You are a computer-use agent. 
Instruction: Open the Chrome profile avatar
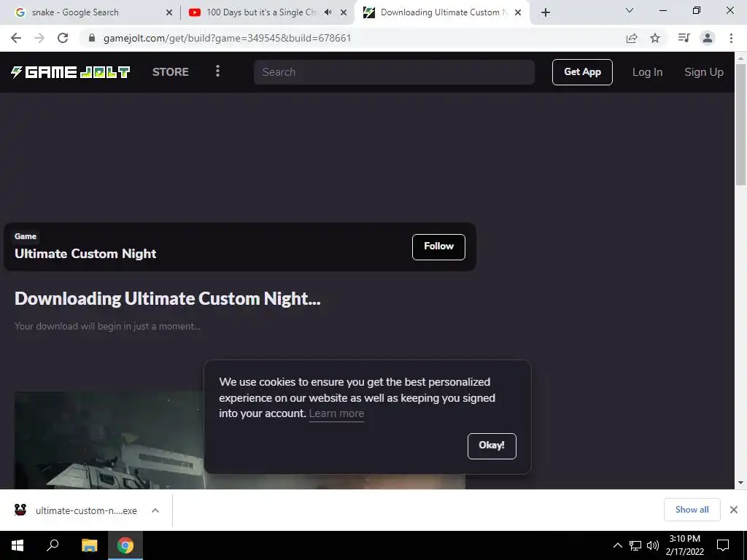pyautogui.click(x=708, y=38)
